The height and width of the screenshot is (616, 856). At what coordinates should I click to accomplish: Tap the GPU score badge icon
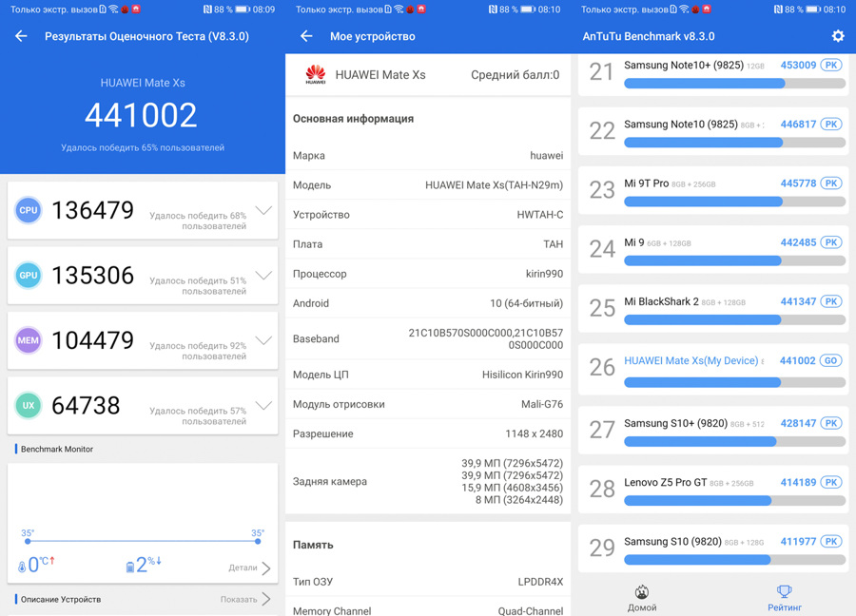(29, 275)
